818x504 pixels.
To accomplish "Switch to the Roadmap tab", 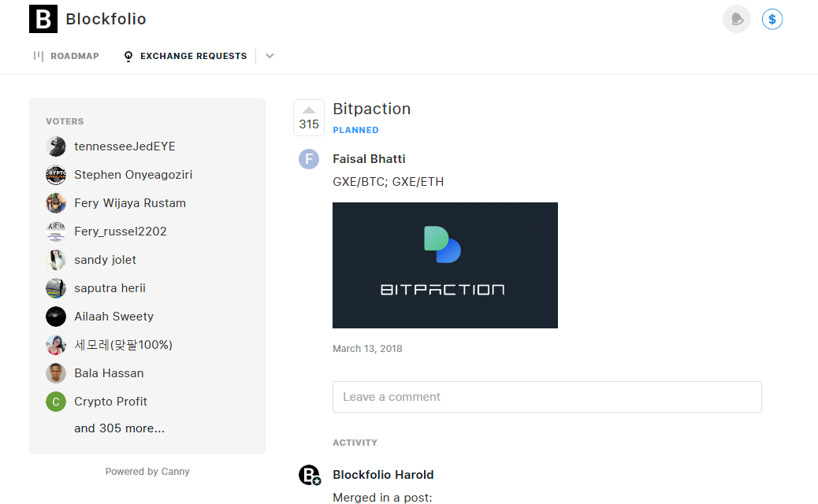I will coord(66,56).
